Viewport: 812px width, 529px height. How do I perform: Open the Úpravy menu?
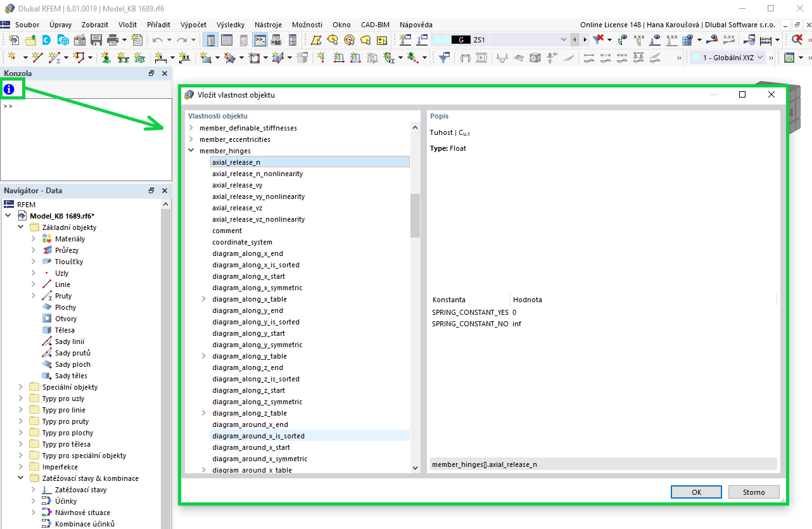click(x=61, y=25)
